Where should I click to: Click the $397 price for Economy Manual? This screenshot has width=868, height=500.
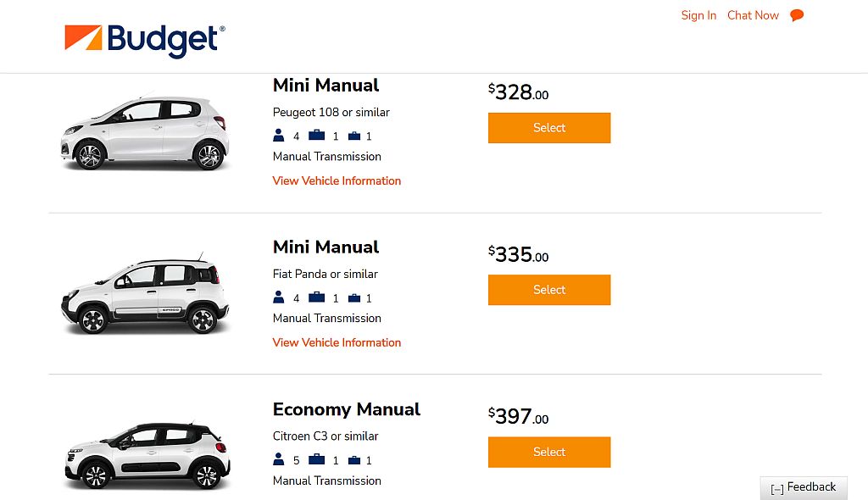pyautogui.click(x=515, y=415)
